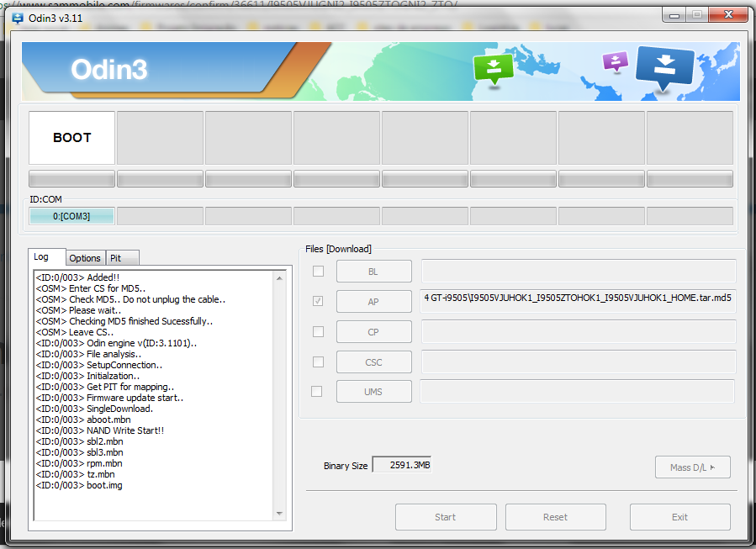Reset the Odin session
This screenshot has height=549, width=756.
click(x=555, y=517)
